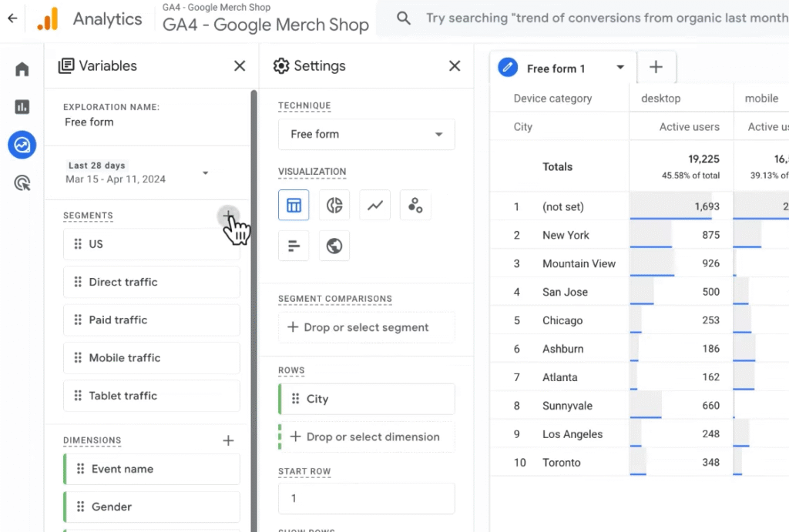789x532 pixels.
Task: Close the Variables panel
Action: [240, 66]
